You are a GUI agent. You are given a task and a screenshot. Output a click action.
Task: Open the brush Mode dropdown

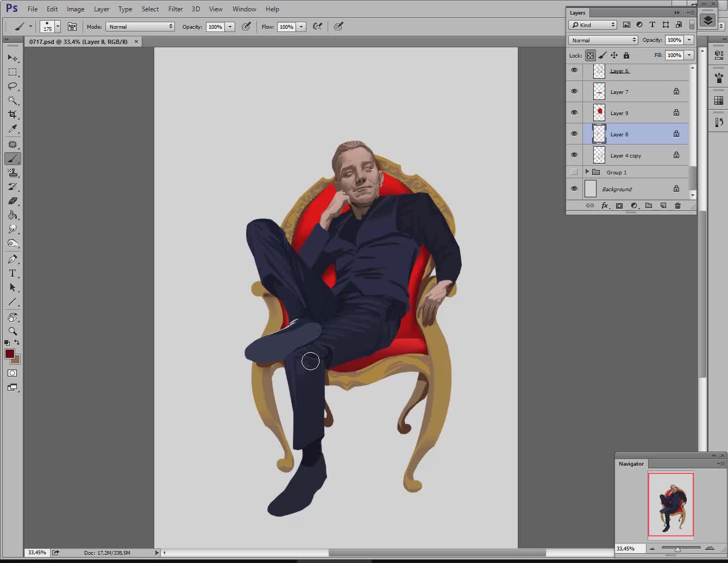click(x=140, y=27)
